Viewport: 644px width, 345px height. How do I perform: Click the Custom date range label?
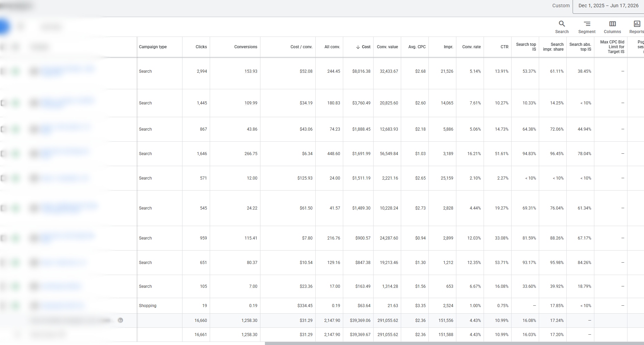(x=561, y=6)
